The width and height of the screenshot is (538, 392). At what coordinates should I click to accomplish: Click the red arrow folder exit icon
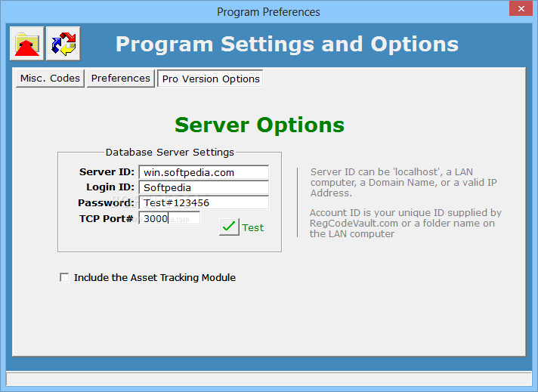[x=26, y=44]
